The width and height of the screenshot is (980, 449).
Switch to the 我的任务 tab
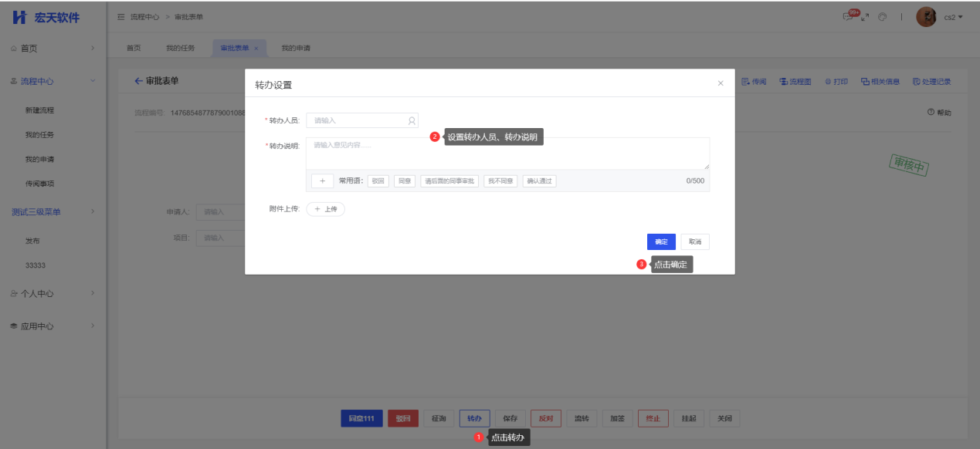(179, 49)
